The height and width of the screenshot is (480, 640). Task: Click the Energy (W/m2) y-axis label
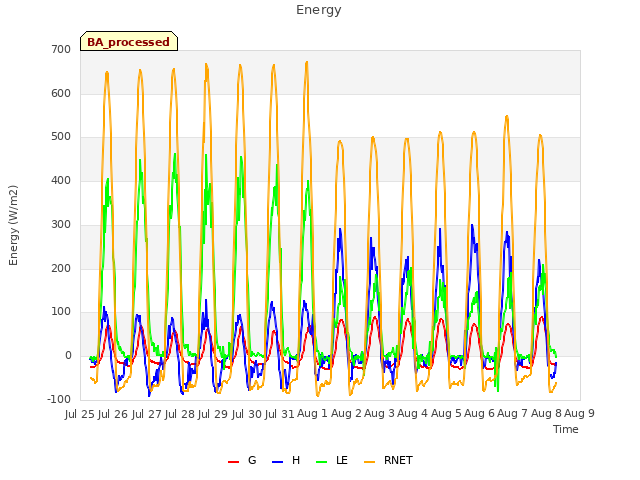click(x=13, y=225)
